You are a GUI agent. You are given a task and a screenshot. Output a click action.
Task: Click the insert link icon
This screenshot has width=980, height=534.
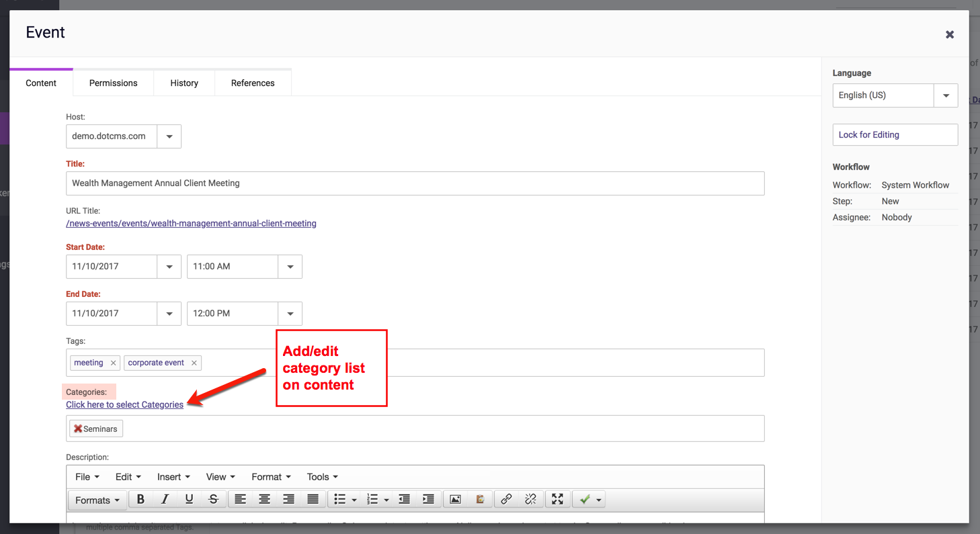[x=506, y=499]
